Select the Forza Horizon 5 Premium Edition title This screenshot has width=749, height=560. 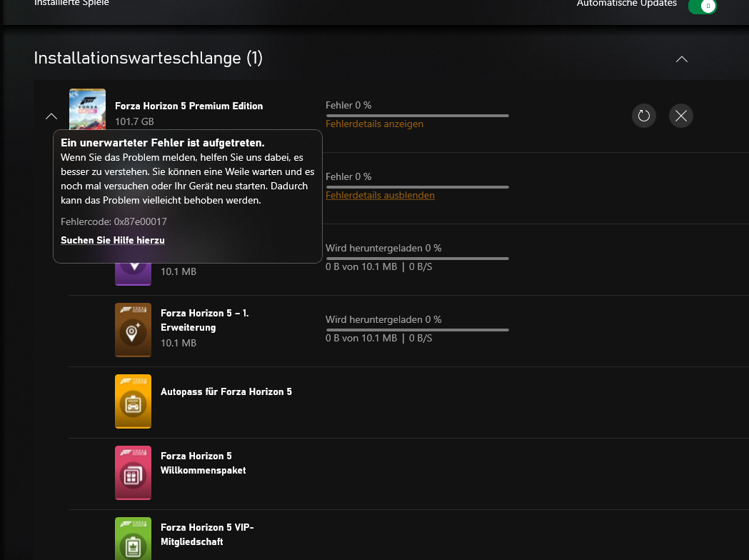188,106
